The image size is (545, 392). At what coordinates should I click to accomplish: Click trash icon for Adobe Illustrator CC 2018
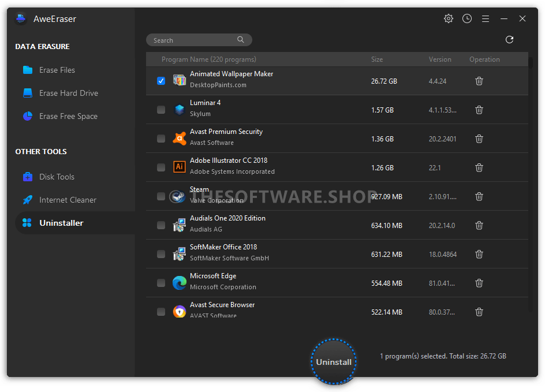click(479, 167)
